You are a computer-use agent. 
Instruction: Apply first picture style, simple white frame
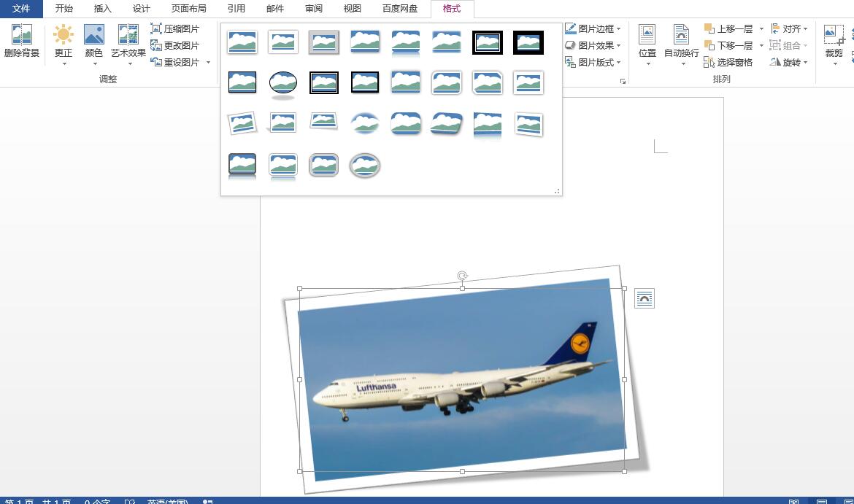[242, 42]
